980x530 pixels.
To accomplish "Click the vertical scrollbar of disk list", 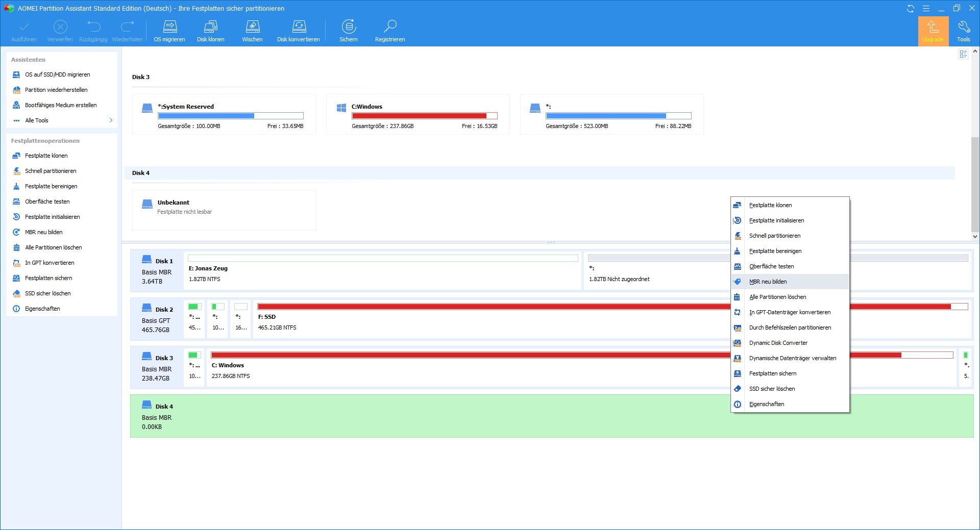I will [x=975, y=184].
